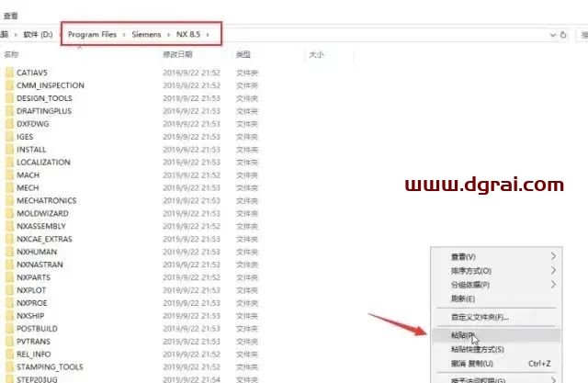
Task: Click the 文件夹 type cell for DXFDWG
Action: pos(247,124)
